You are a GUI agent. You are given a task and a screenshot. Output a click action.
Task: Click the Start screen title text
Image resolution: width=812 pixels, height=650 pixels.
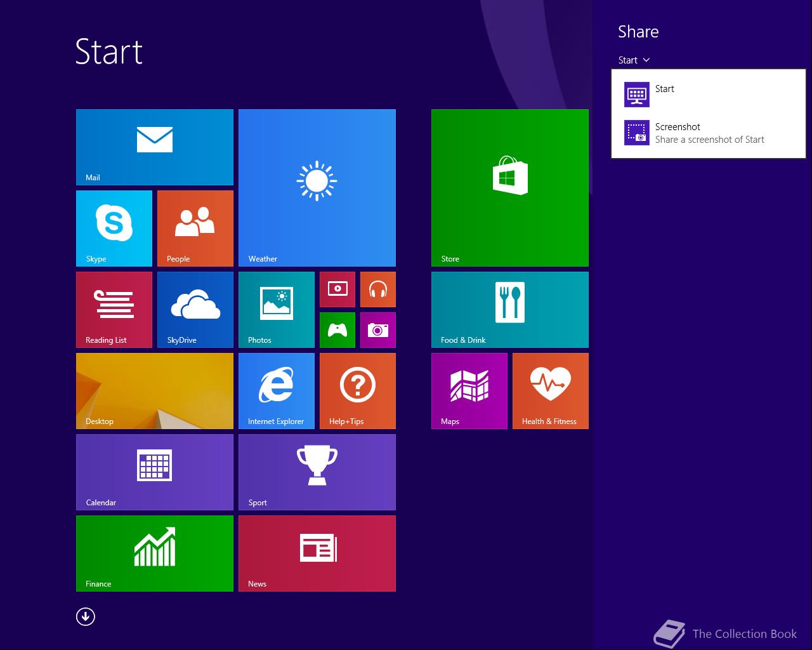pyautogui.click(x=109, y=51)
